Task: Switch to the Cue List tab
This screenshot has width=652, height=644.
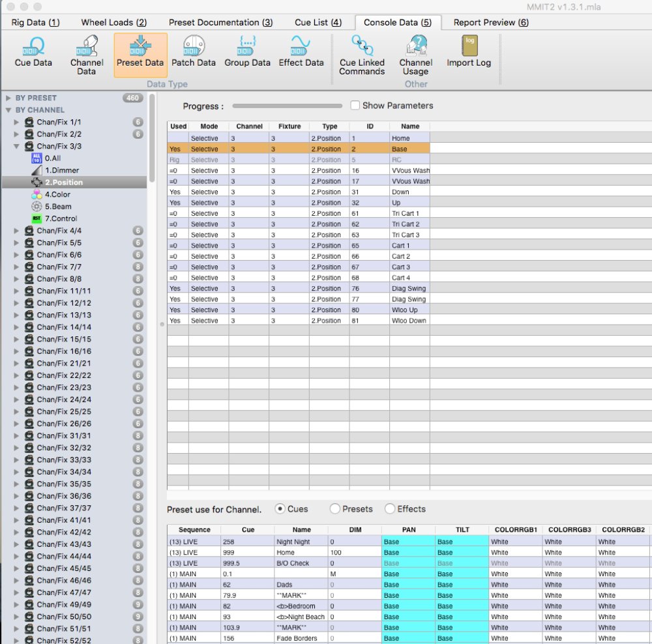Action: tap(318, 22)
